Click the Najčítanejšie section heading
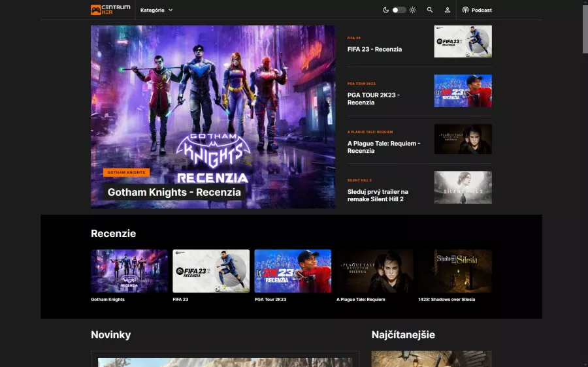 (x=403, y=335)
